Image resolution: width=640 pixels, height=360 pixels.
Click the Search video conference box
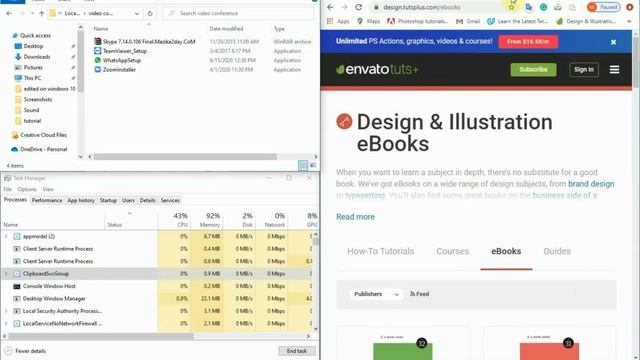[x=238, y=13]
